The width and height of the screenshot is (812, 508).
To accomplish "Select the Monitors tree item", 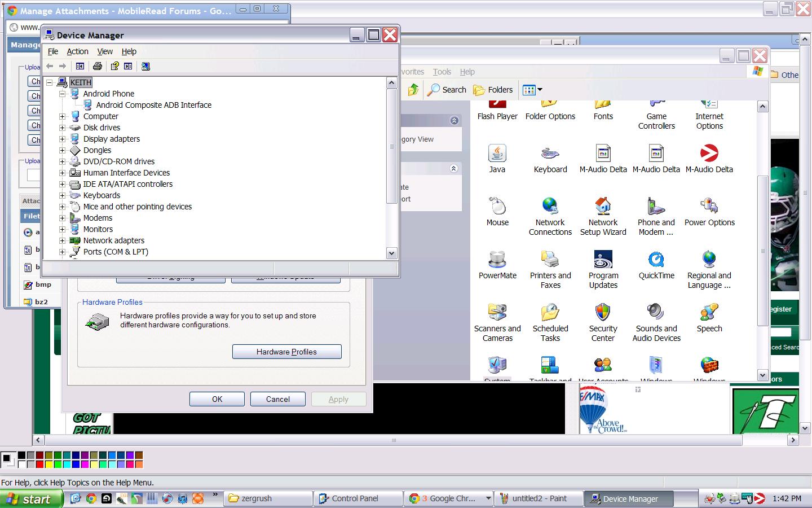I will pos(98,229).
